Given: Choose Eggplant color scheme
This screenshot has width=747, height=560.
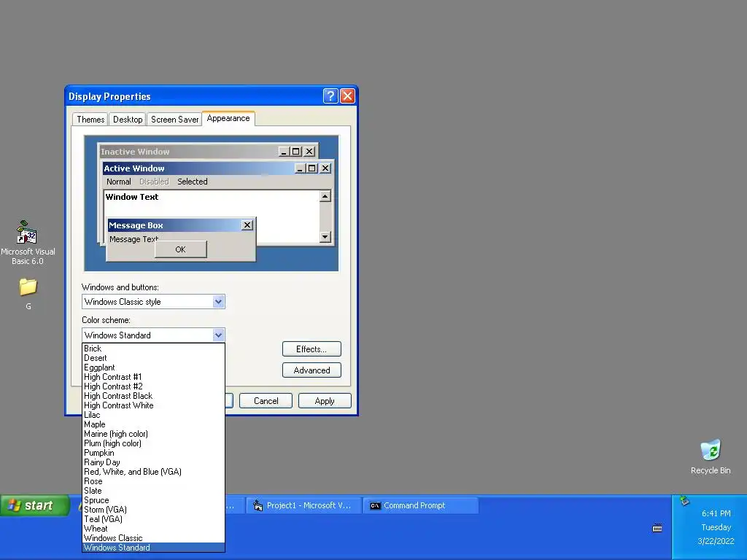Looking at the screenshot, I should click(x=153, y=367).
